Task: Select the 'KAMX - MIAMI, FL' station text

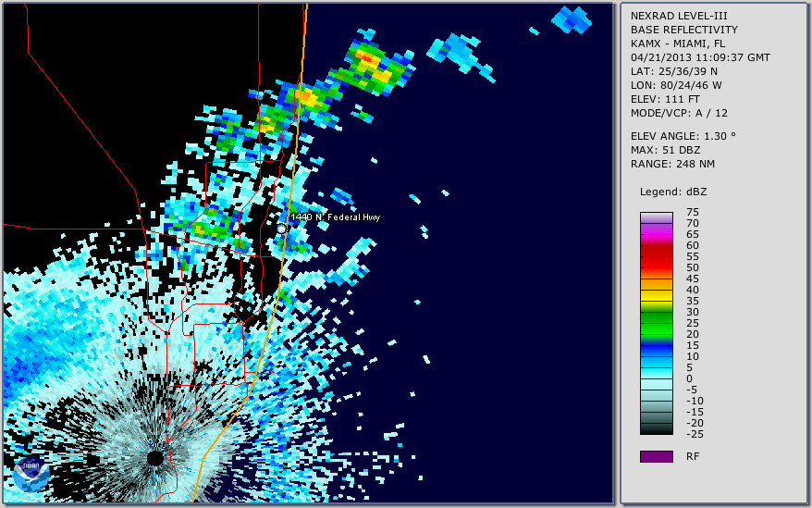Action: pyautogui.click(x=678, y=43)
